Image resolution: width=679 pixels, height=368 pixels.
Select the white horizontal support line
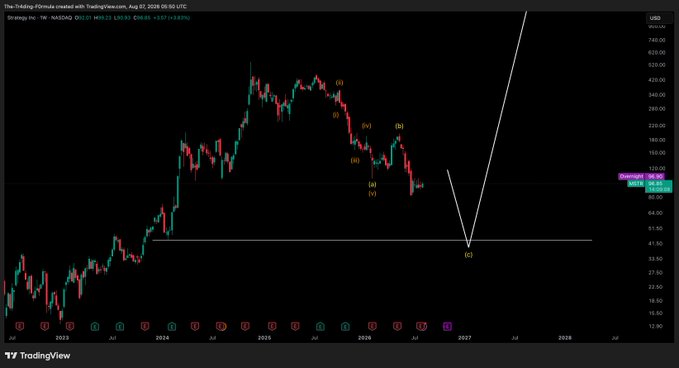(372, 240)
